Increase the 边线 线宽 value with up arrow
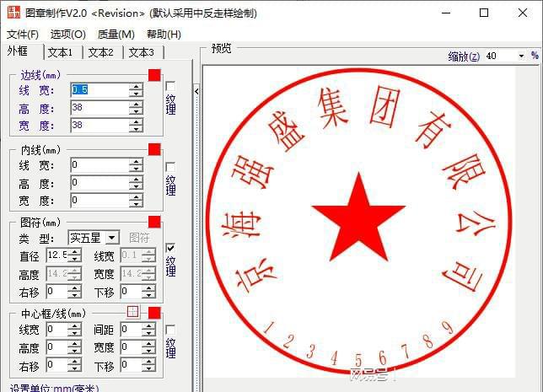 click(136, 86)
